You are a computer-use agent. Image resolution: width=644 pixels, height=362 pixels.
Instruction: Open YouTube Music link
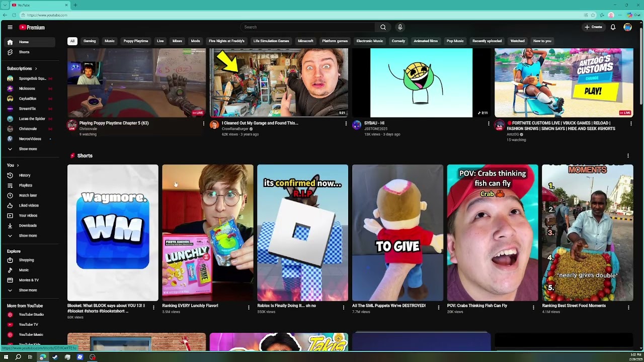(30, 335)
